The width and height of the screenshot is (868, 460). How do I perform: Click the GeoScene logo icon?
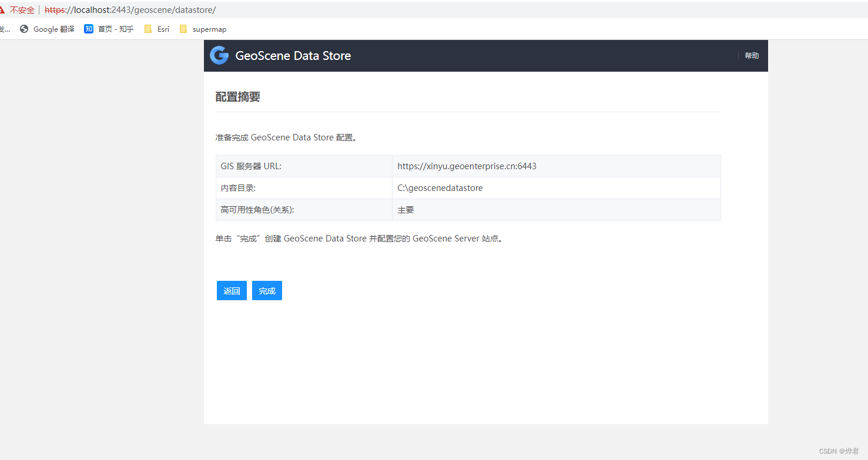tap(219, 55)
